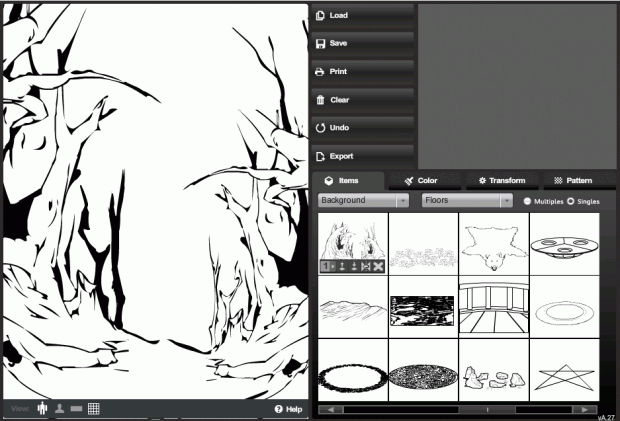
Task: Pick the forest trees background thumbnail
Action: click(x=353, y=240)
